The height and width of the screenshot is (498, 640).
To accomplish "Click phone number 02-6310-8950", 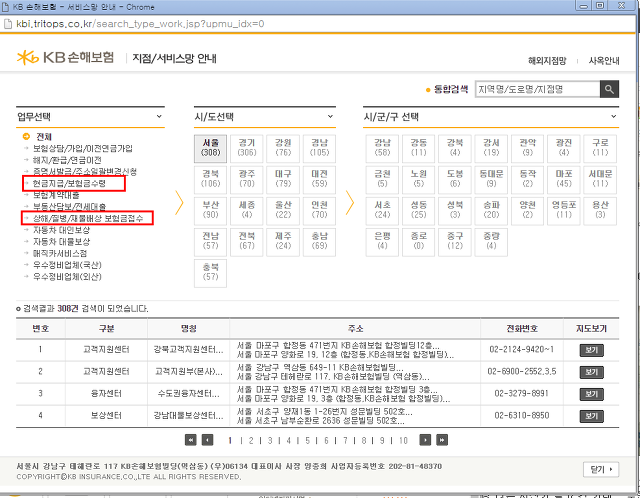I will [522, 416].
